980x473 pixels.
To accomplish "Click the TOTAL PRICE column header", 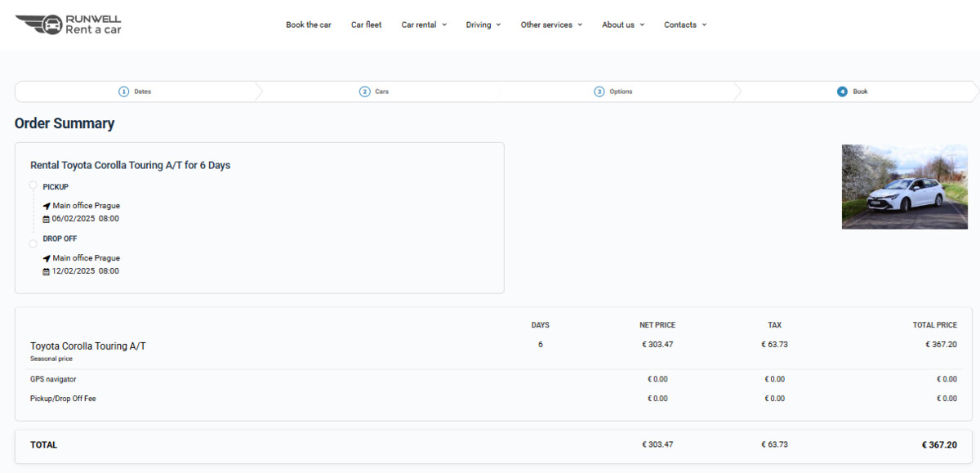I will [x=935, y=325].
